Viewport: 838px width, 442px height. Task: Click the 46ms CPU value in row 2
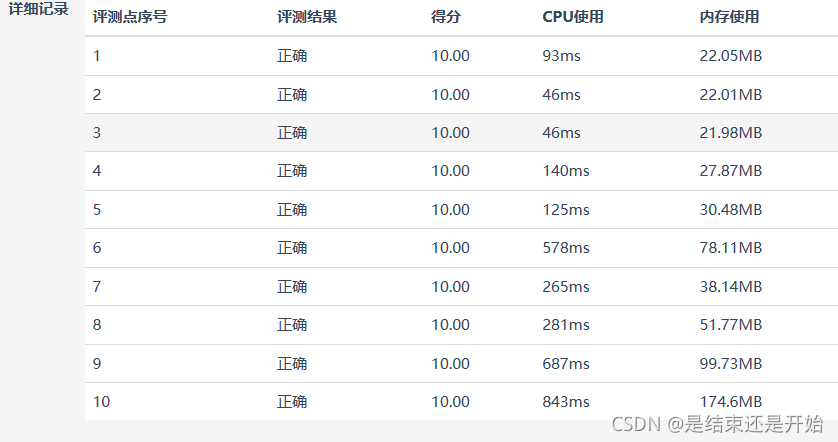pyautogui.click(x=561, y=95)
